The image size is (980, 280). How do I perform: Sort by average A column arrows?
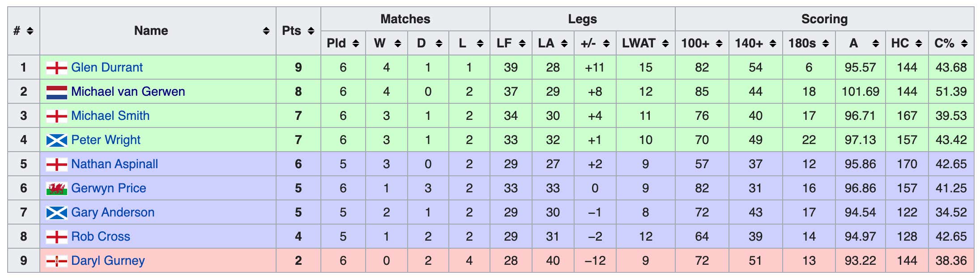click(876, 43)
